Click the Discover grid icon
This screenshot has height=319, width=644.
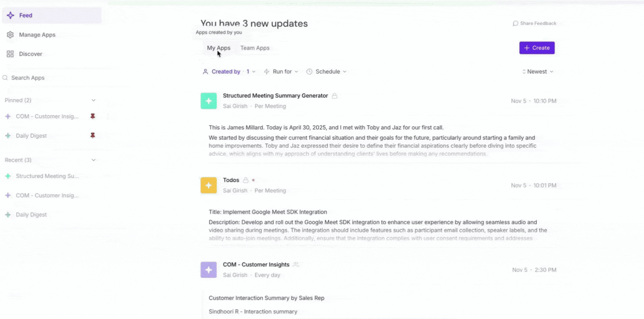[x=10, y=54]
